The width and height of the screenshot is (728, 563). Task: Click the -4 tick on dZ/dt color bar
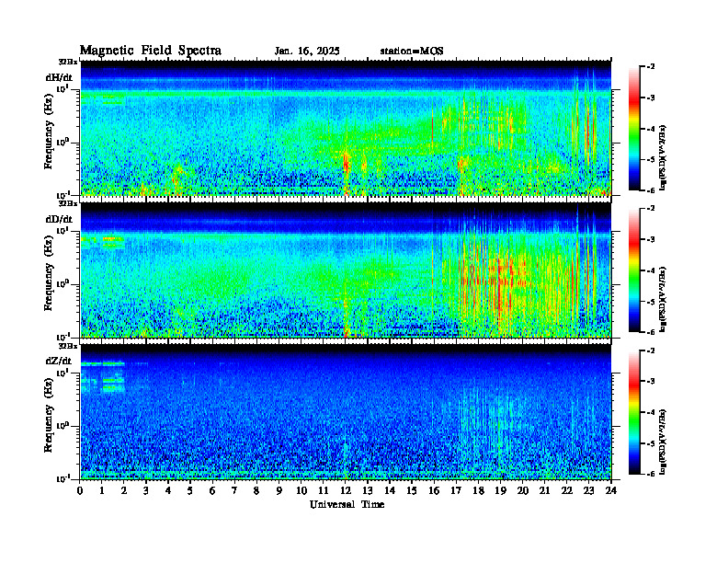(x=652, y=412)
